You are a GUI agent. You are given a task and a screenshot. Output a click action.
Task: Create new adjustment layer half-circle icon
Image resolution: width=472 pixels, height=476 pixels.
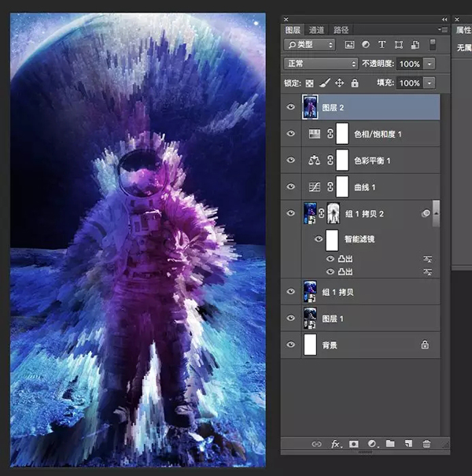[x=372, y=444]
